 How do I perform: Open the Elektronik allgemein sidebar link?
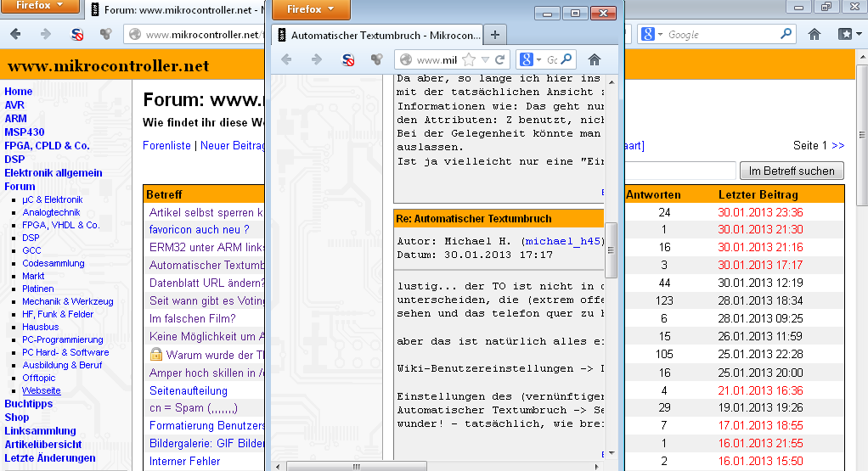tap(54, 173)
